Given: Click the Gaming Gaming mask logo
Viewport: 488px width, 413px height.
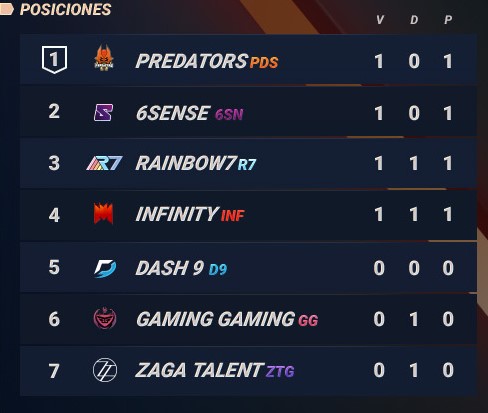Looking at the screenshot, I should click(x=105, y=318).
